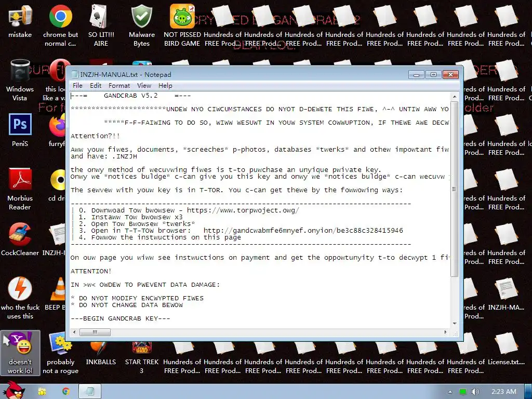532x399 pixels.
Task: Open the Edit menu in Notepad
Action: coord(96,86)
